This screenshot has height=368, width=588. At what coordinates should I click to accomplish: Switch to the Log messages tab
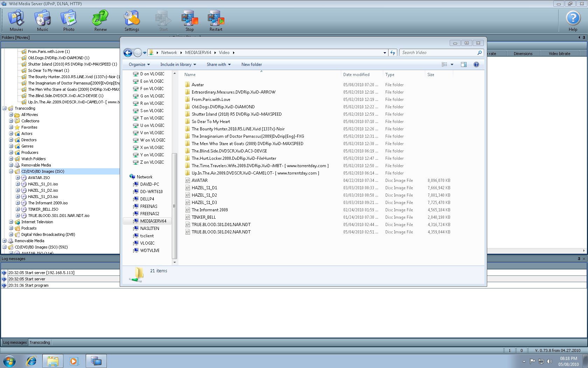pyautogui.click(x=14, y=342)
